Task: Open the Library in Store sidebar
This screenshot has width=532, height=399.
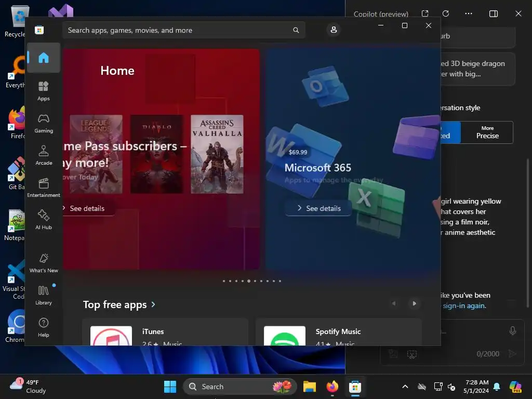Action: pos(44,296)
